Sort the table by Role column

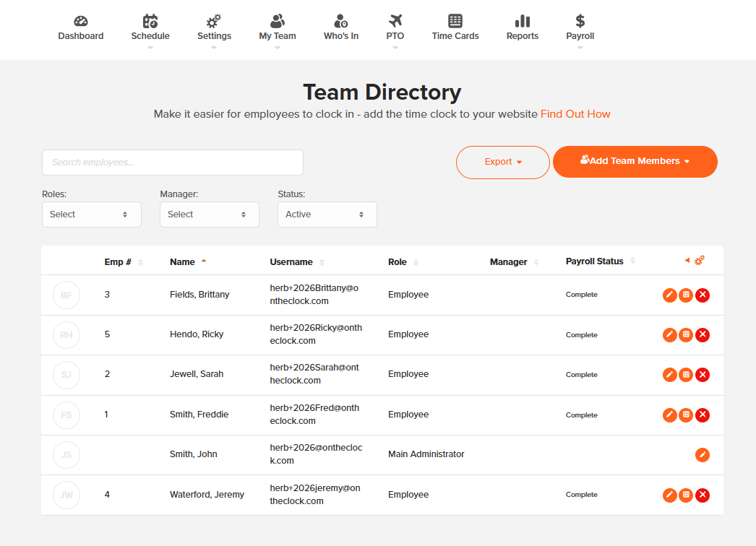click(x=403, y=262)
